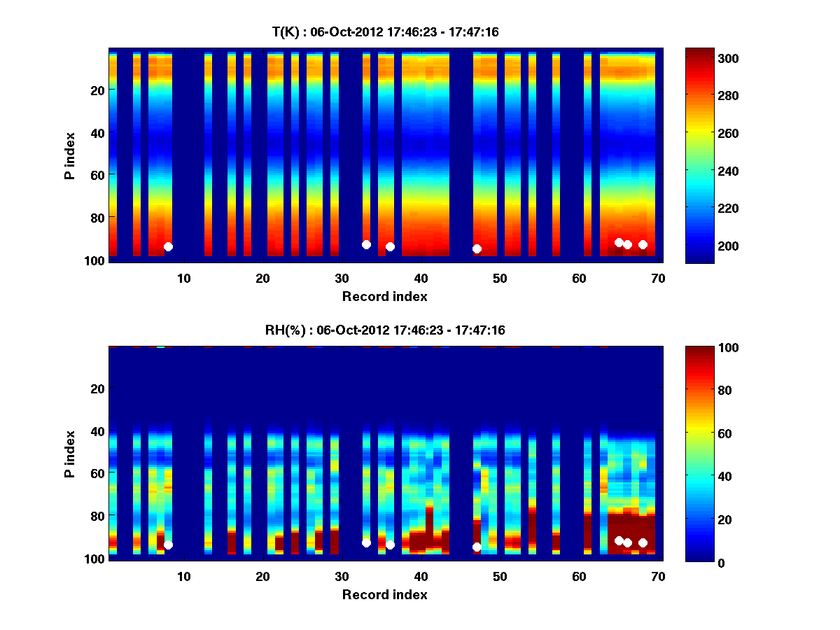Click 'P index' y-axis label of temperature plot
Image resolution: width=840 pixels, height=630 pixels.
coord(70,155)
